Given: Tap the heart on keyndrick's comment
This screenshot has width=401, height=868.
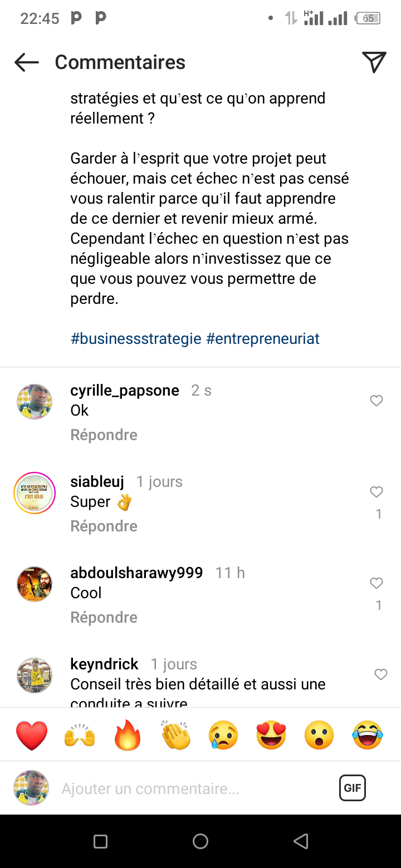Looking at the screenshot, I should pos(380,674).
